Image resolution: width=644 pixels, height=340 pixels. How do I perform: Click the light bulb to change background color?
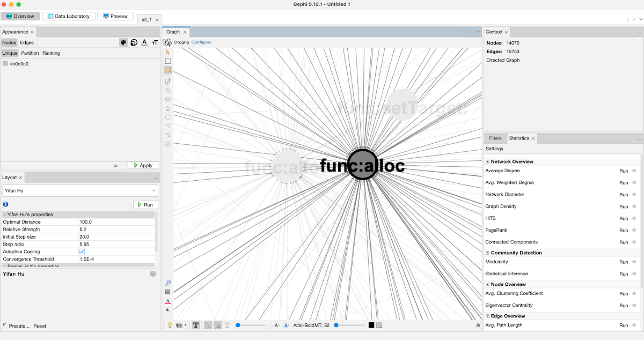pos(170,324)
